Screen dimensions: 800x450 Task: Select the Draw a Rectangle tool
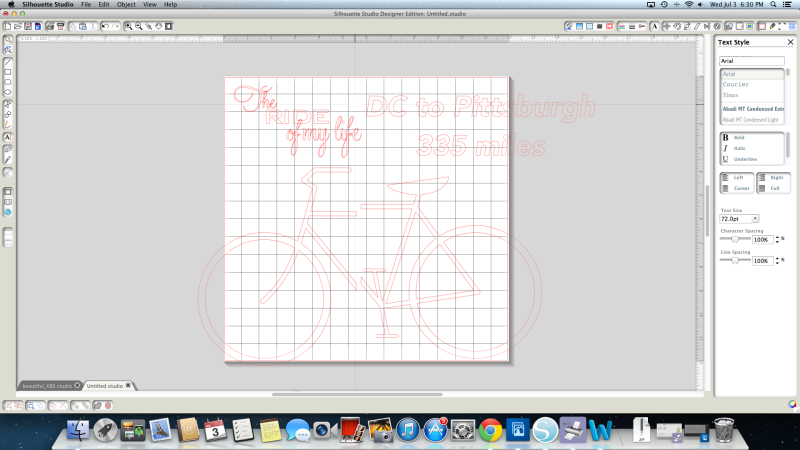coord(8,72)
